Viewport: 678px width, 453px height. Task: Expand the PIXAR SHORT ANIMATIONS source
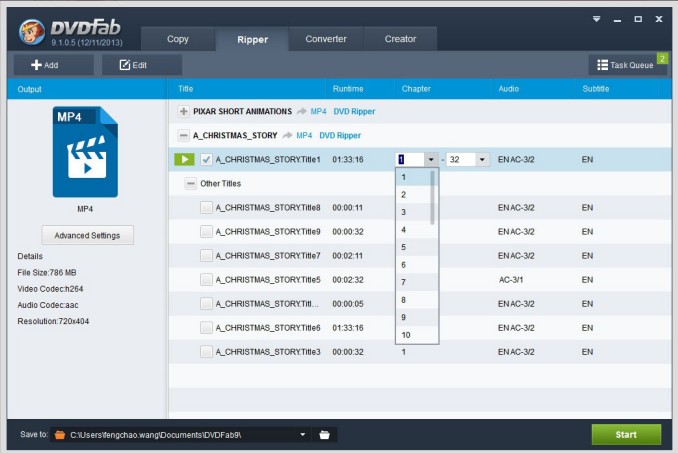point(183,112)
